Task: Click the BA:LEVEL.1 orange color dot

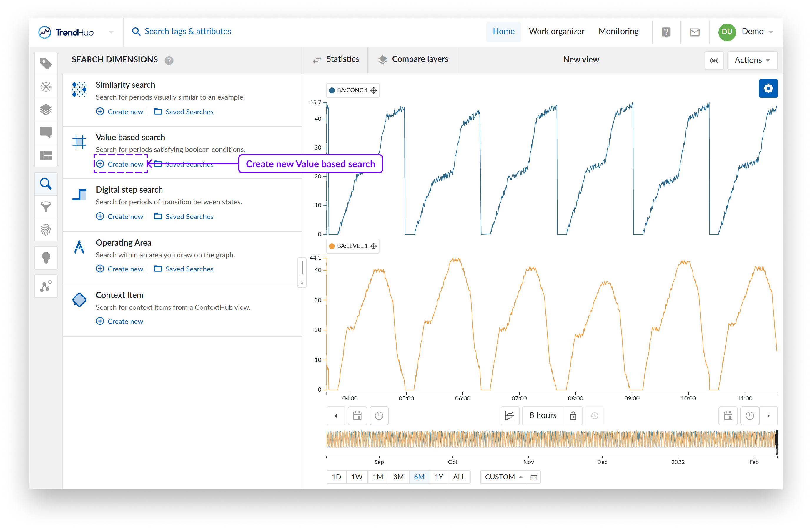Action: pos(331,246)
